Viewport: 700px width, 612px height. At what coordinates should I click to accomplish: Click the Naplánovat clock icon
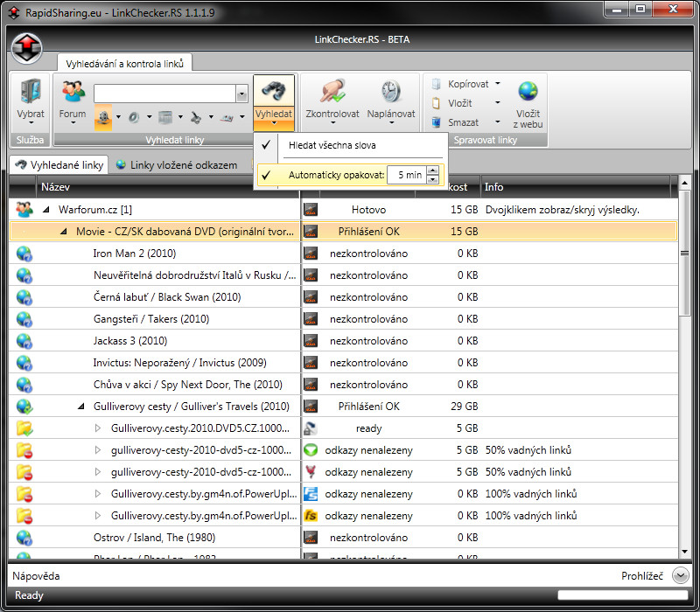click(x=391, y=91)
